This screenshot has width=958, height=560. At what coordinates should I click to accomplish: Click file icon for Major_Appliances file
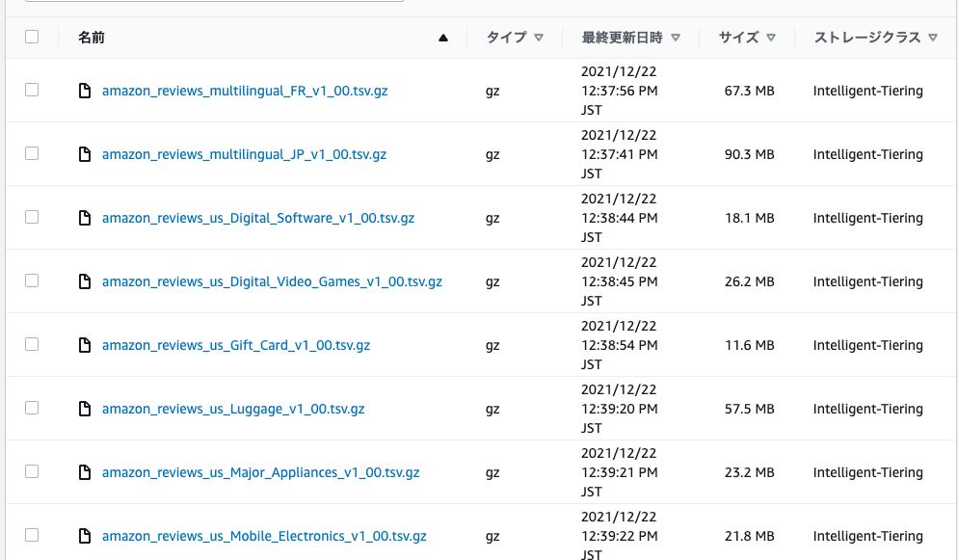[x=85, y=472]
